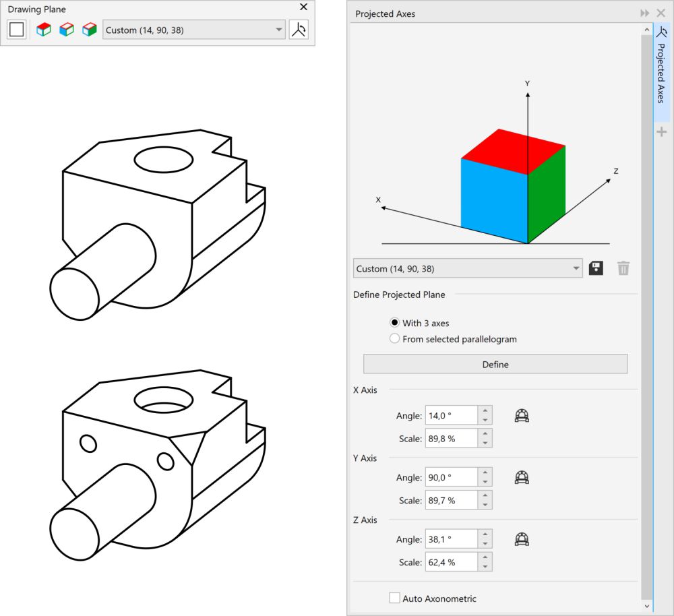Viewport: 674px width, 616px height.
Task: Click the docker scrollbar up arrow
Action: click(646, 30)
